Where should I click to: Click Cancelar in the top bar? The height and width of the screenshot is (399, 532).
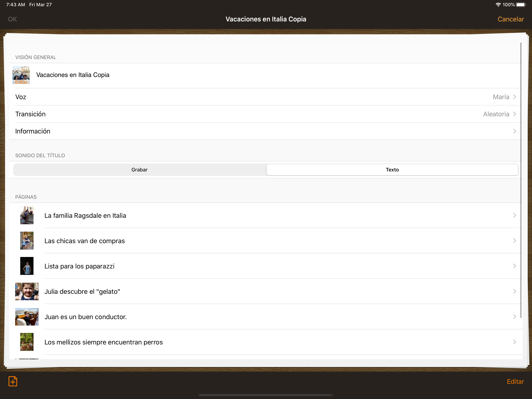point(511,19)
